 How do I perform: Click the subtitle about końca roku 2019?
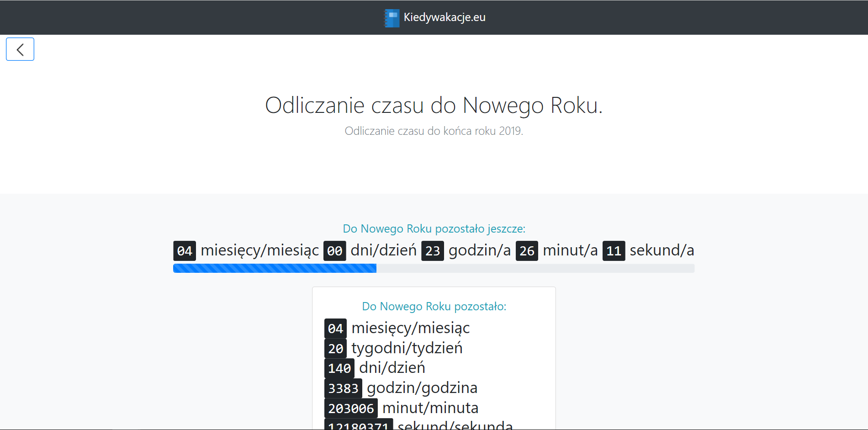434,131
